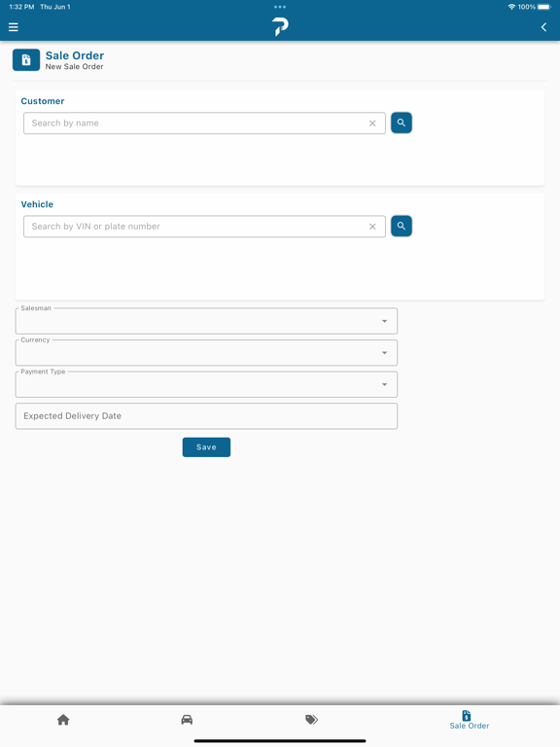
Task: Tap the 'New Sale Order' subtitle
Action: click(x=74, y=67)
